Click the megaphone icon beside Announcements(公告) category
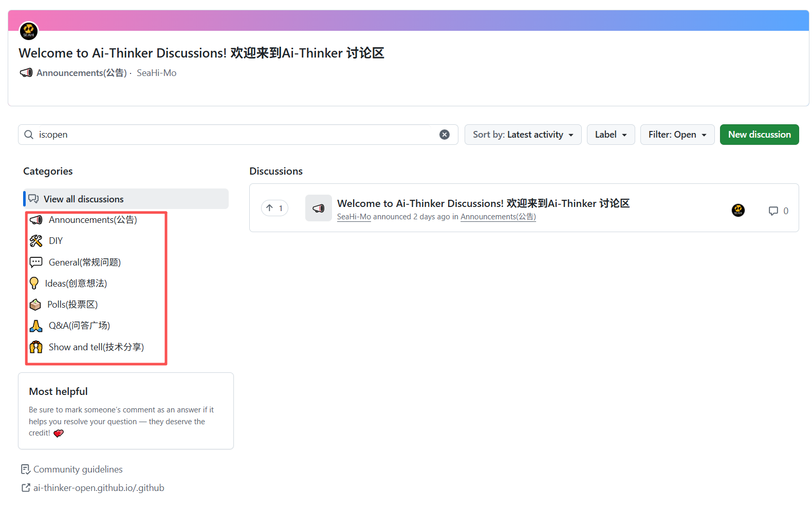 36,220
